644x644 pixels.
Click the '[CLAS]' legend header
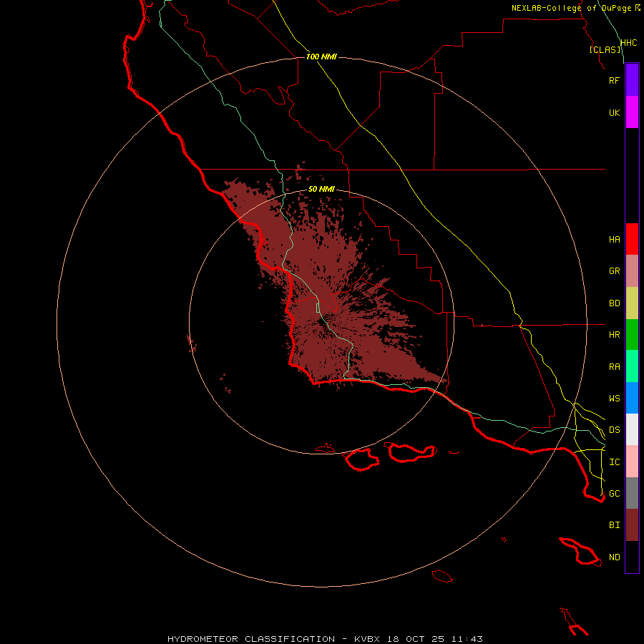(x=605, y=49)
